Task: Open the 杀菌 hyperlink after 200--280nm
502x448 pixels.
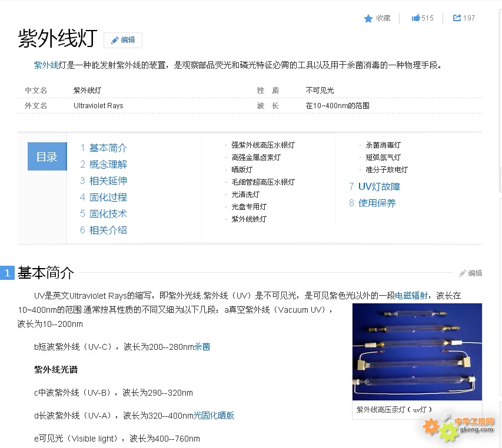Action: (x=202, y=347)
